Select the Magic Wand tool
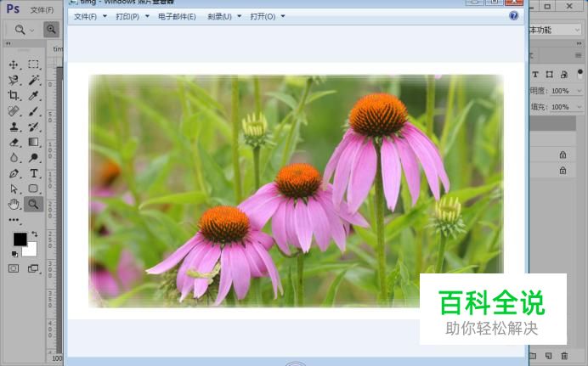Screen dimensions: 588x366 33,80
